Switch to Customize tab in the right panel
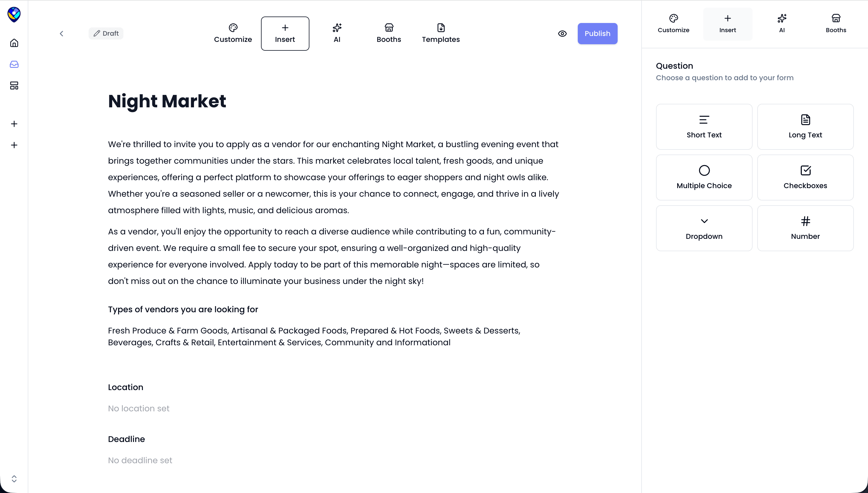 click(673, 24)
